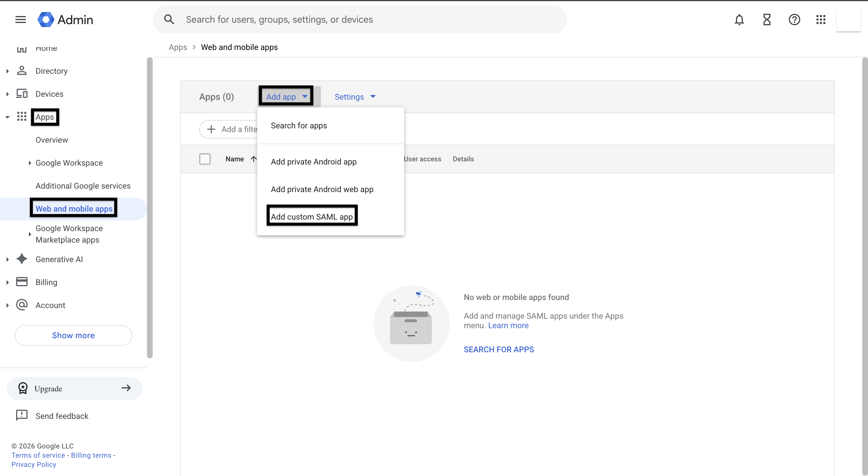Tick the select-all apps checkbox

coord(205,159)
